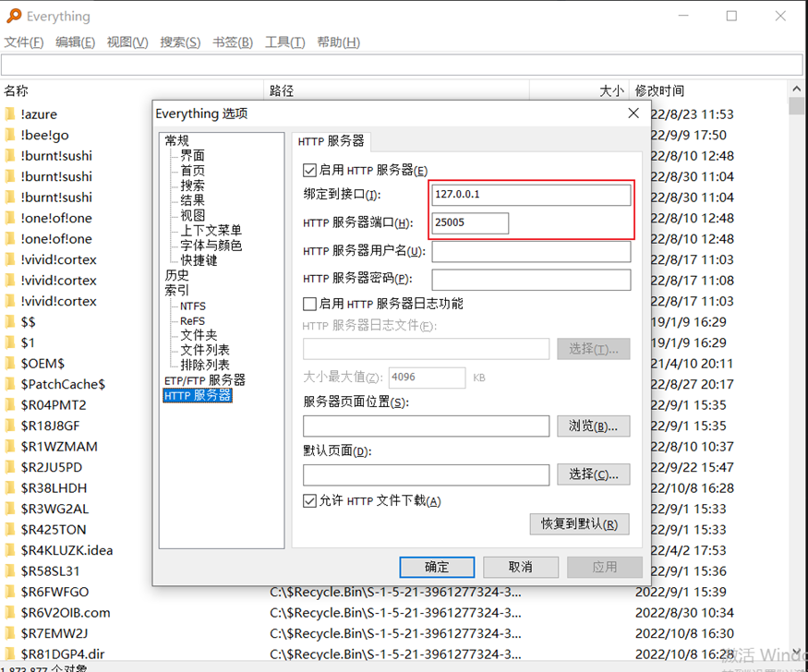Select 搜索 in options tree
The image size is (808, 672).
(192, 186)
